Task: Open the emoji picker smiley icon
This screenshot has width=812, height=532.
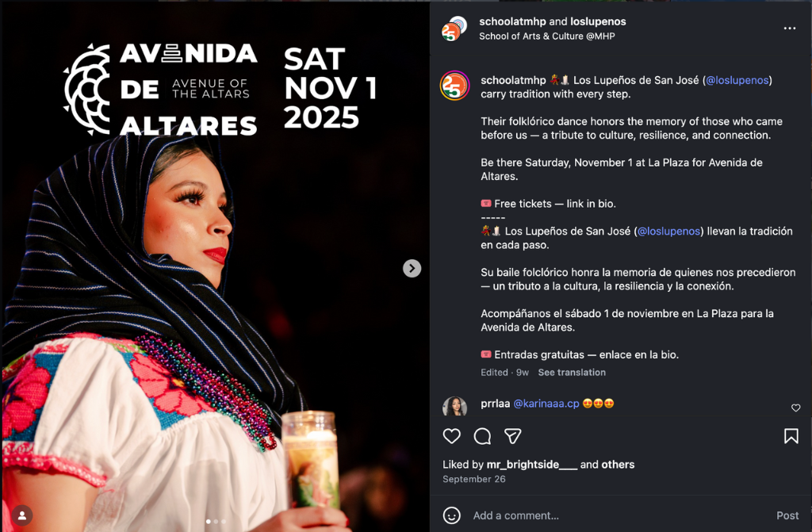Action: pos(451,515)
